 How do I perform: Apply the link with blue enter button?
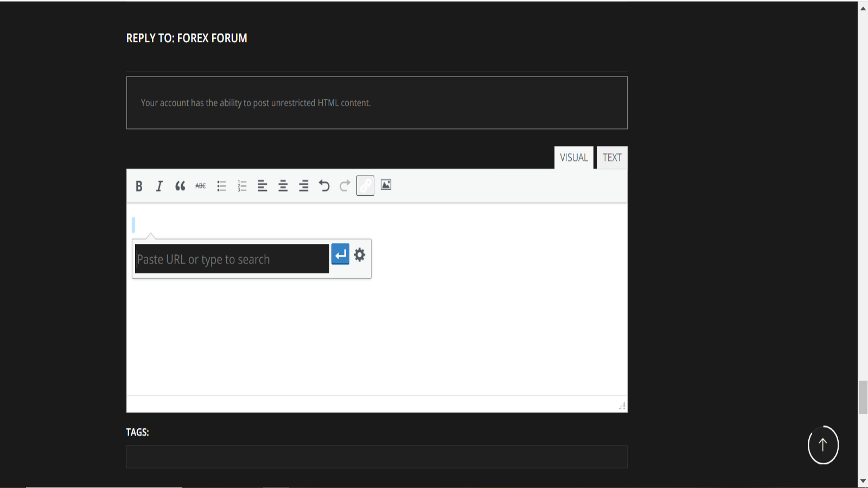[x=340, y=254]
